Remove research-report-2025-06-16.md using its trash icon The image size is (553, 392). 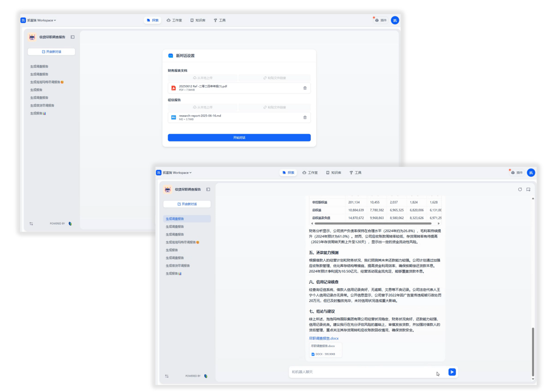pos(305,117)
